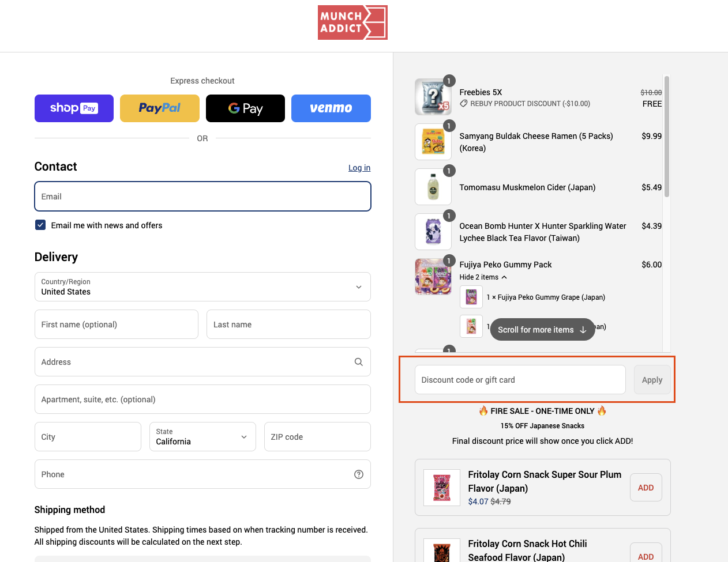Collapse the Hide 2 items expander
This screenshot has height=562, width=728.
click(483, 277)
